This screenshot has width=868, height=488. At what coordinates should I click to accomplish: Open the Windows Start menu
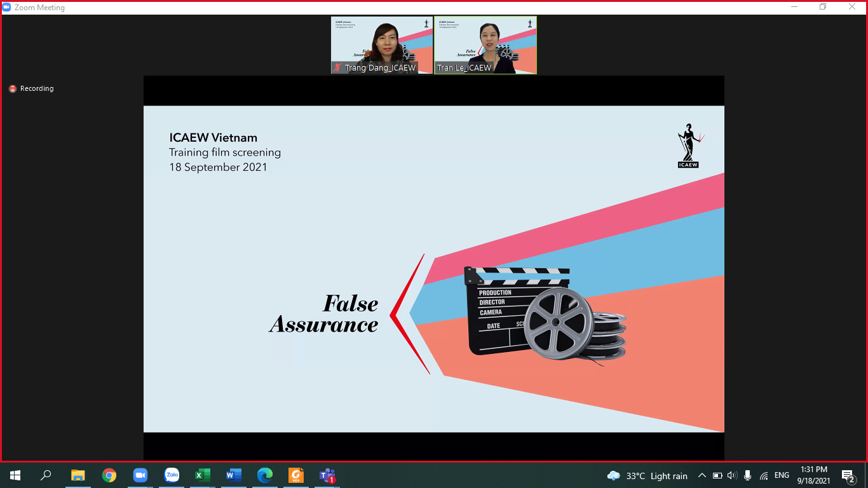(15, 475)
